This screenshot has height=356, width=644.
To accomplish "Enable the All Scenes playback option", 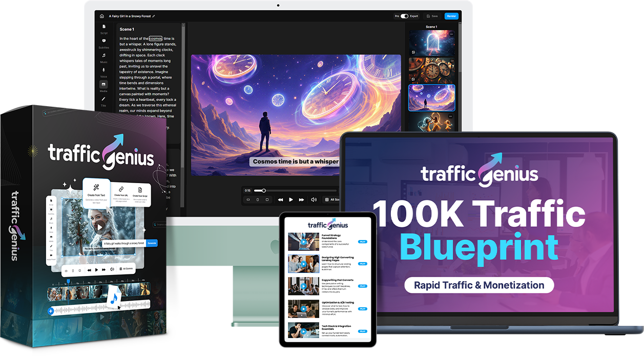I will click(x=332, y=200).
